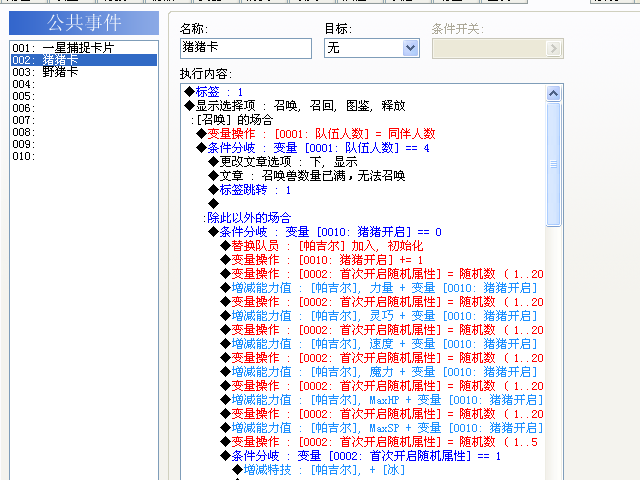Select empty common event 008

pos(84,132)
